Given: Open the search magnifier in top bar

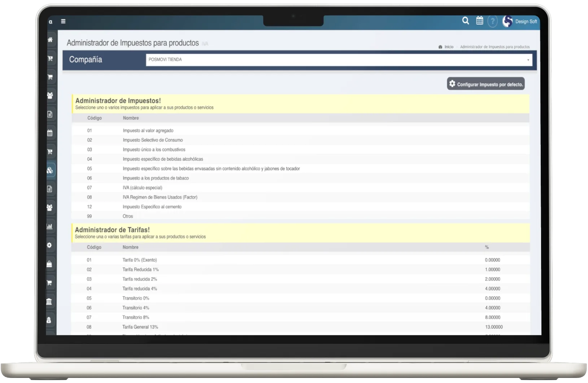Looking at the screenshot, I should click(x=466, y=21).
